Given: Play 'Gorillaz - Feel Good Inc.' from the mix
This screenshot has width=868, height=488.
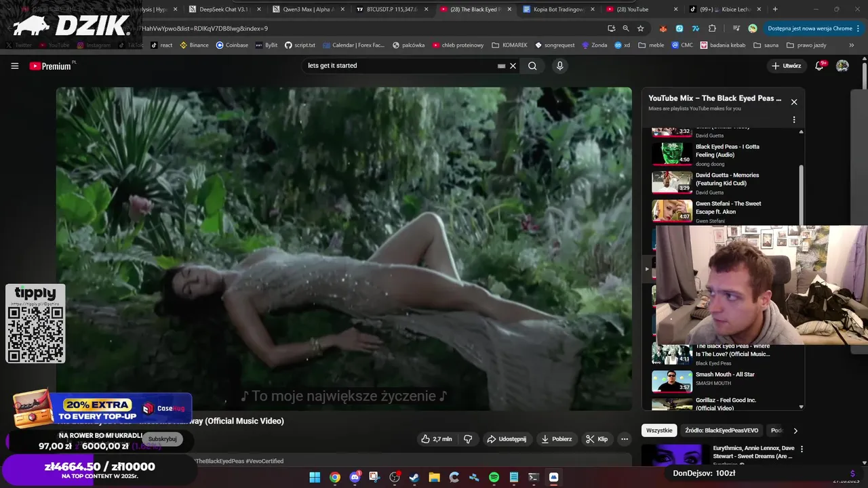Looking at the screenshot, I should (722, 403).
